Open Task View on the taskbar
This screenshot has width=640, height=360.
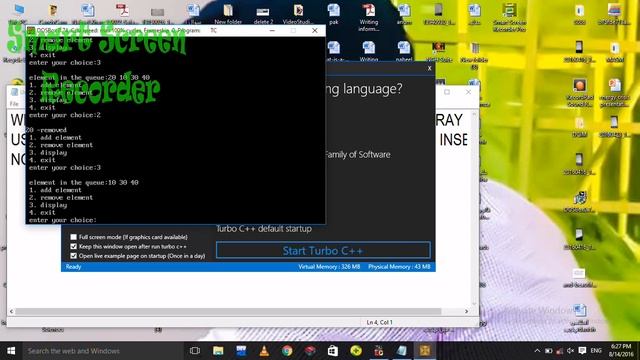point(195,351)
